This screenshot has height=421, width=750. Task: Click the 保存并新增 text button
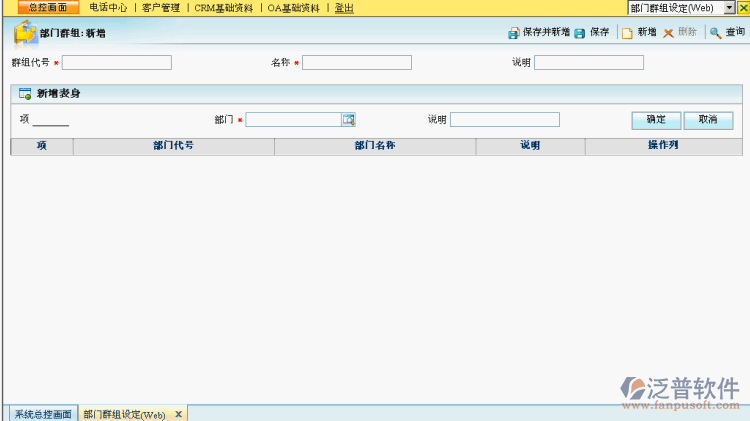coord(546,32)
